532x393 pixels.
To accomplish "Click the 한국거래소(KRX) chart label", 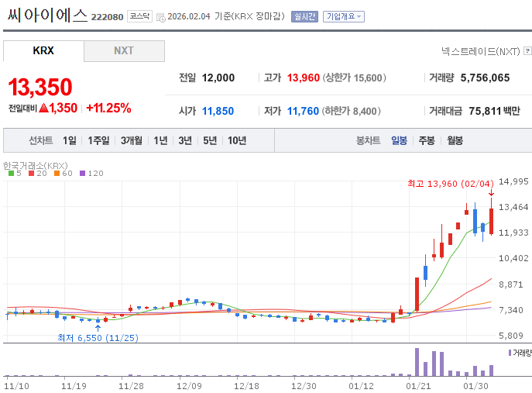I will [36, 165].
